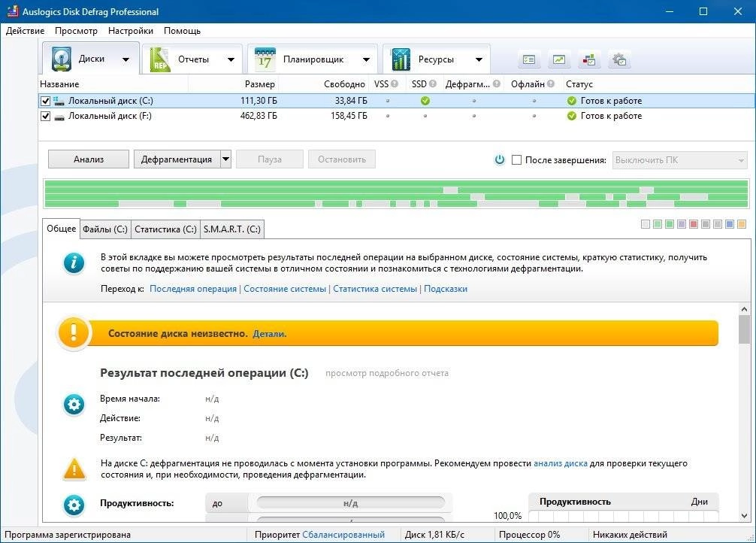Open the анализ диска link
The width and height of the screenshot is (756, 543).
561,463
